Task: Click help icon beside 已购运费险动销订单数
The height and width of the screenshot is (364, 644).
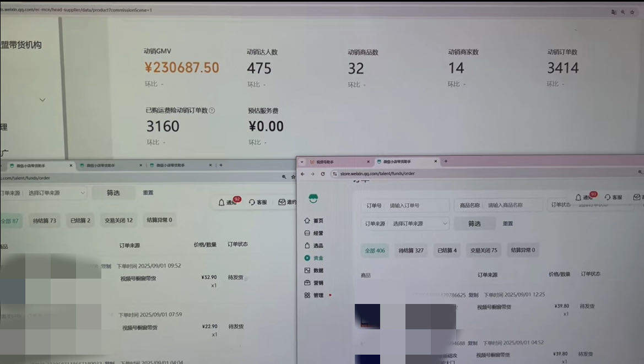Action: tap(212, 110)
